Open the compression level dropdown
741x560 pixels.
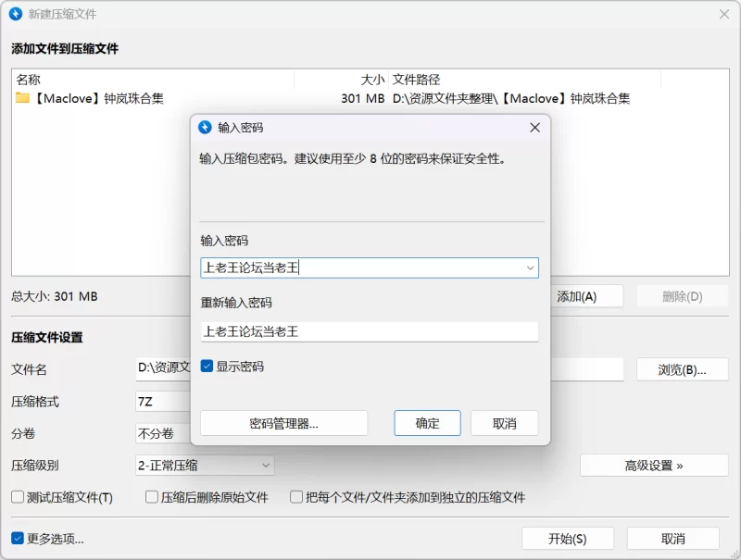click(x=204, y=466)
